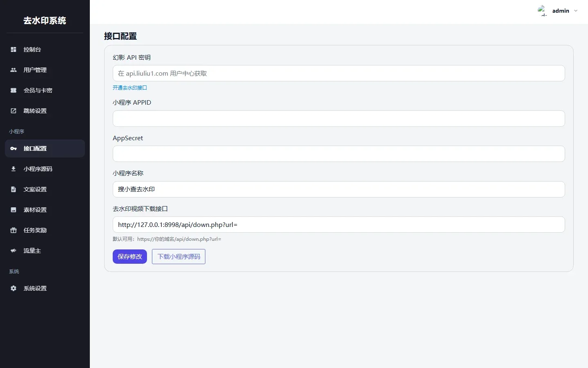
Task: Navigate to 素材设置
Action: coord(45,210)
